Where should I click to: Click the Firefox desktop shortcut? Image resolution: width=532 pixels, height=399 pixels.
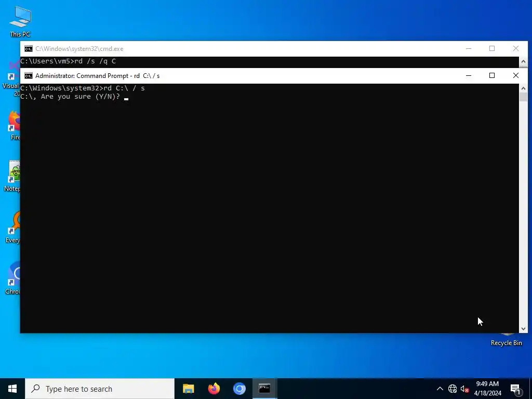point(14,125)
